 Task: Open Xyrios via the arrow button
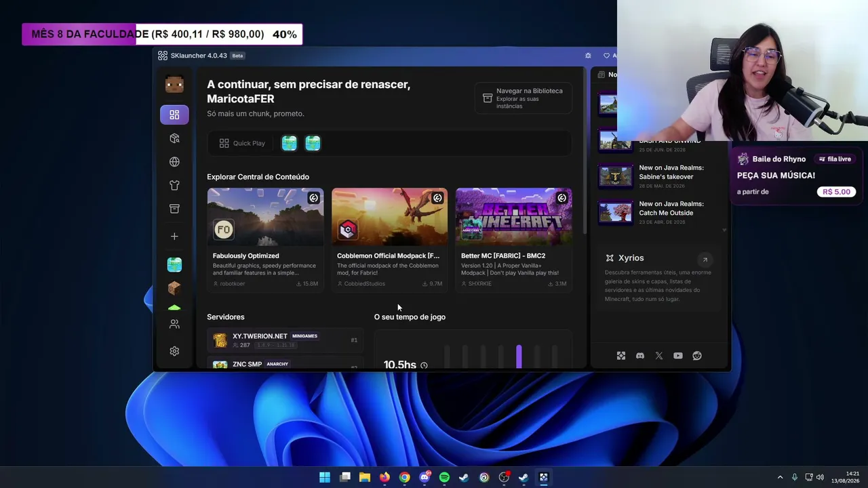[705, 259]
